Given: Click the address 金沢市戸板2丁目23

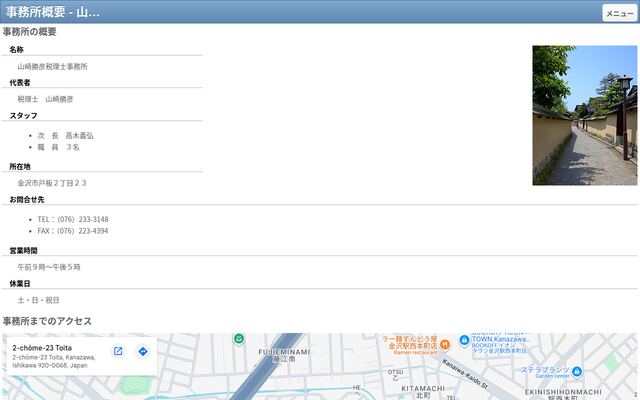Looking at the screenshot, I should (52, 183).
